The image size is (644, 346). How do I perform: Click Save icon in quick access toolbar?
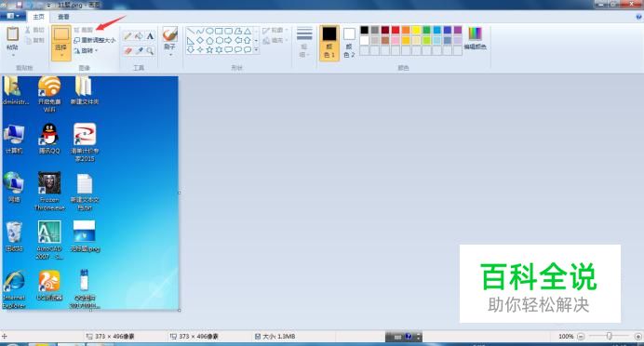coord(19,5)
